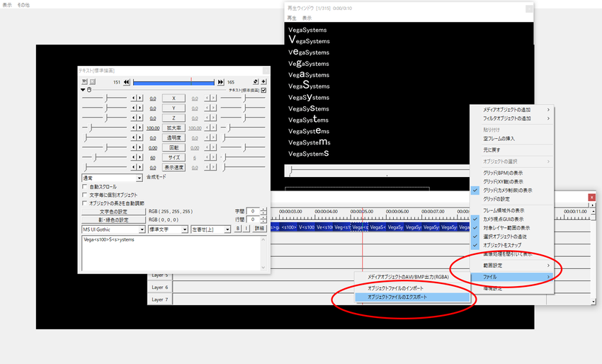Open the 左寄せ[上] alignment dropdown
Image resolution: width=602 pixels, height=364 pixels.
[211, 229]
